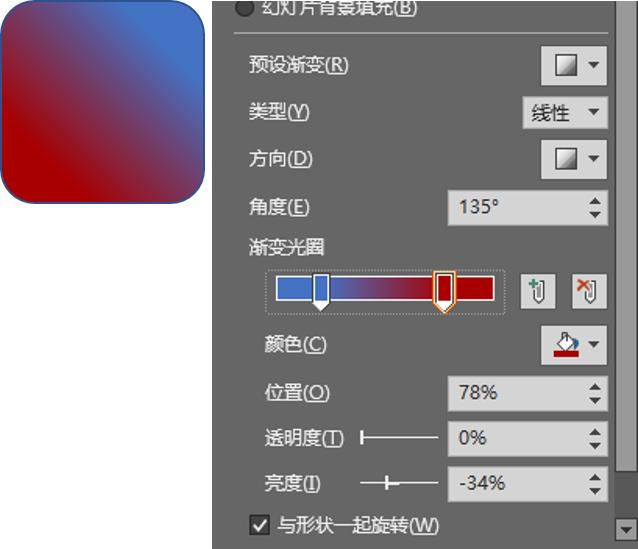Increase the angle value with up arrow
Screen dimensions: 638x549
595,201
